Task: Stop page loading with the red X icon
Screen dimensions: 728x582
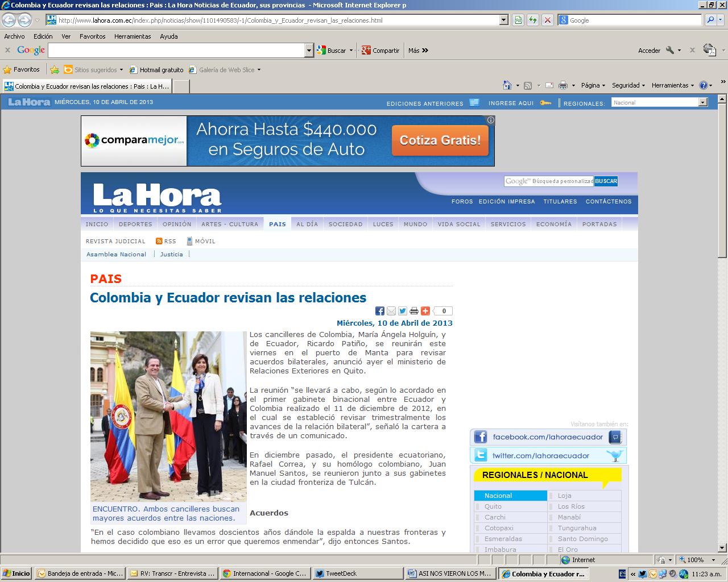Action: coord(547,20)
